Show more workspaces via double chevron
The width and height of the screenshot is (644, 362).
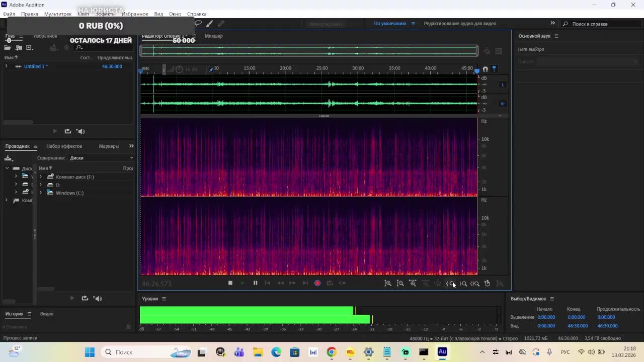552,23
